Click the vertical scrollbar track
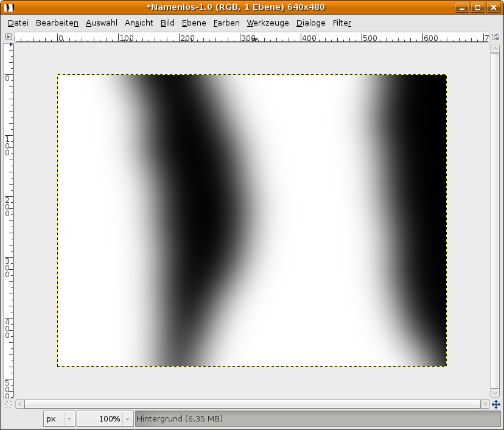504x430 pixels. pyautogui.click(x=495, y=220)
